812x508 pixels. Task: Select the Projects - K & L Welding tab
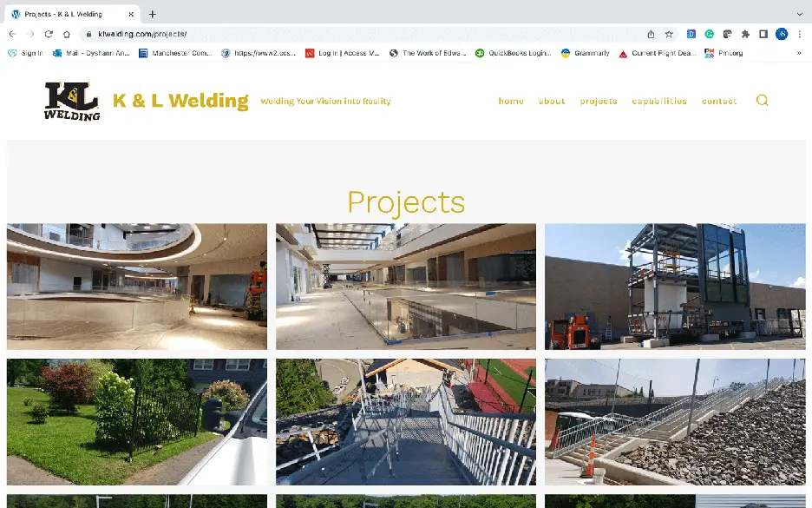pos(65,14)
